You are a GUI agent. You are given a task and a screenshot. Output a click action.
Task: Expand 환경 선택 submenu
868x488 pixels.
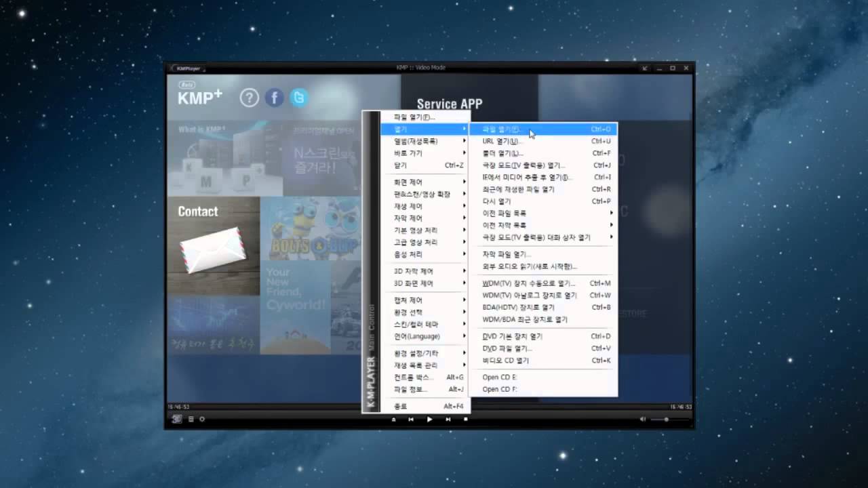[x=425, y=312]
